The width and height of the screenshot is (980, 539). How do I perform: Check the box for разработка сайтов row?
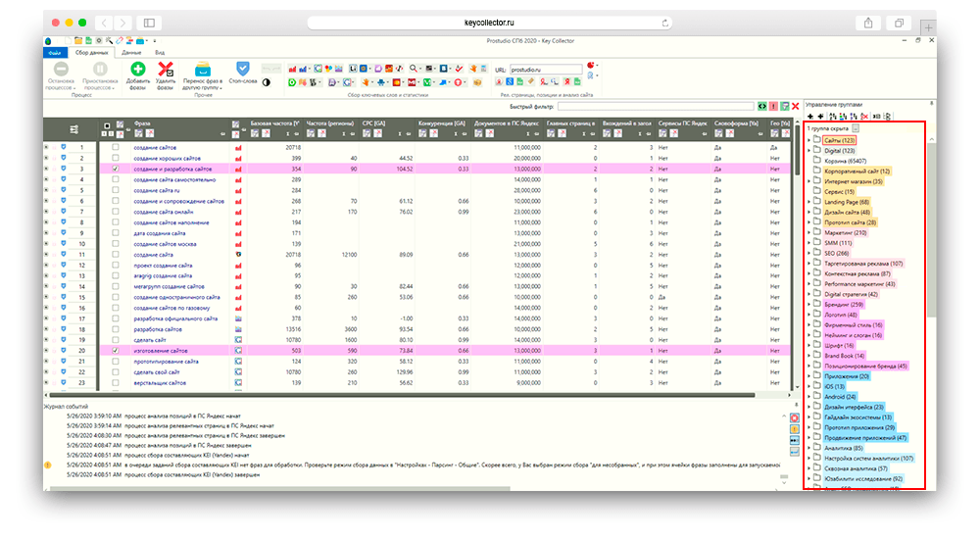click(115, 329)
